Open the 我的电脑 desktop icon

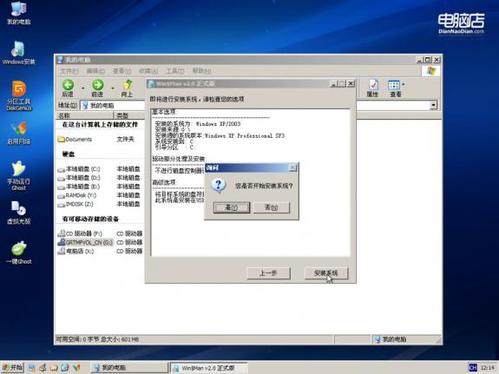tap(19, 13)
